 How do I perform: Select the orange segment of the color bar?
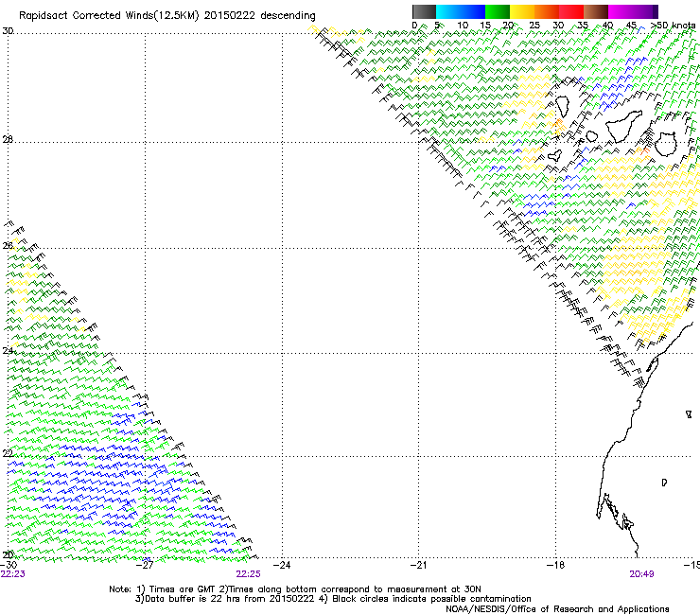547,11
